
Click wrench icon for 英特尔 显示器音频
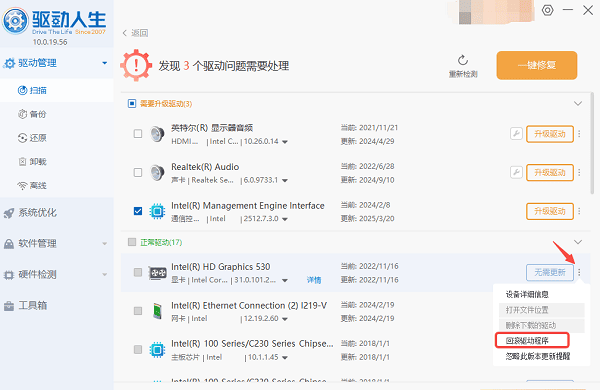[516, 134]
